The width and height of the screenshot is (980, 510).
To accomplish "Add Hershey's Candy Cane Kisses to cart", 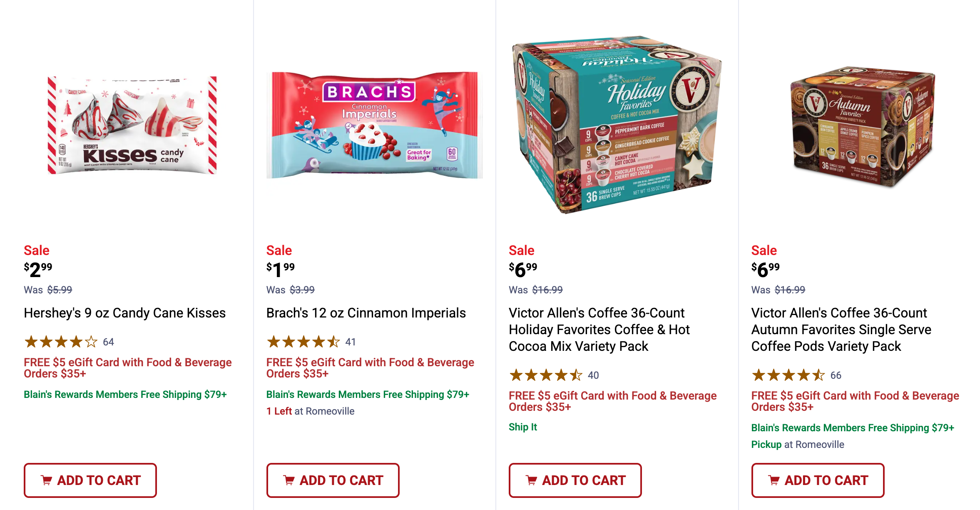I will click(x=90, y=480).
